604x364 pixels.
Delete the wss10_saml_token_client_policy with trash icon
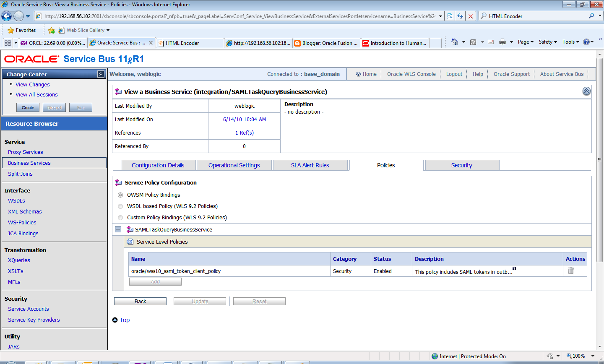point(571,271)
